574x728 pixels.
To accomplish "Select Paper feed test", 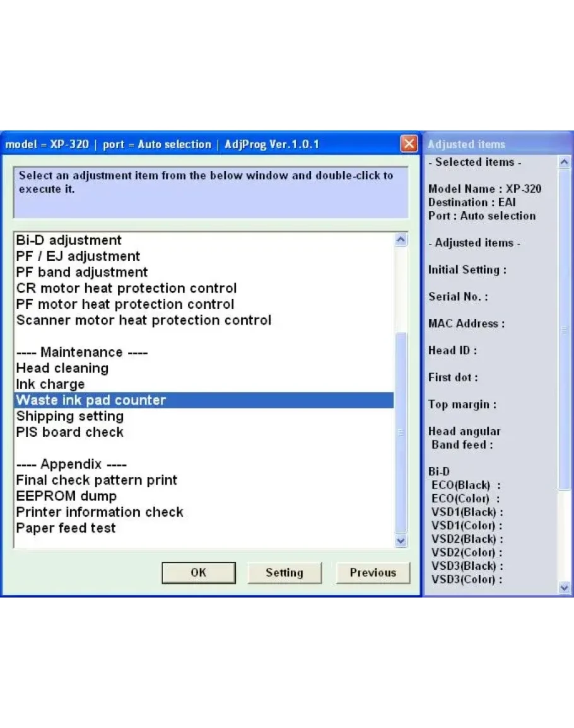I will click(66, 528).
